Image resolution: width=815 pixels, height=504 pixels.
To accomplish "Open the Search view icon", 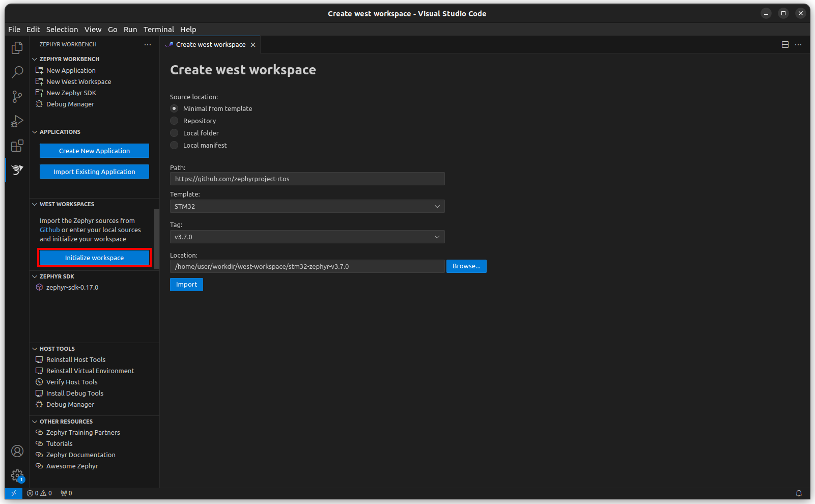I will pyautogui.click(x=17, y=72).
